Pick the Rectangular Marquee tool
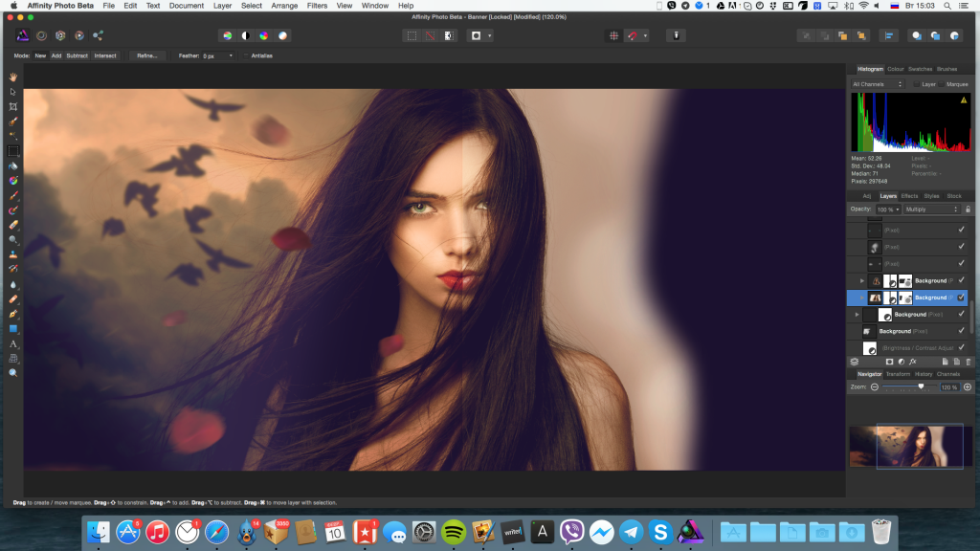 tap(13, 150)
